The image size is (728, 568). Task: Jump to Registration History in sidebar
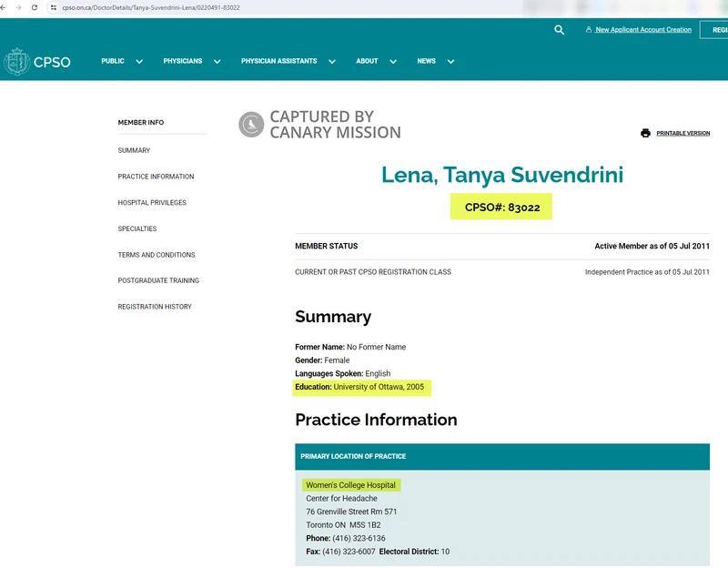click(x=155, y=307)
